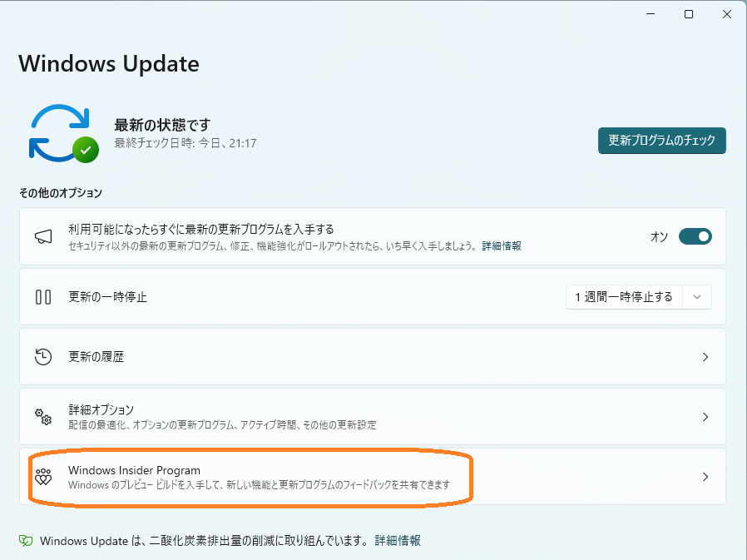This screenshot has width=747, height=560.
Task: Click the green leaf icon at bottom
Action: pos(26,541)
